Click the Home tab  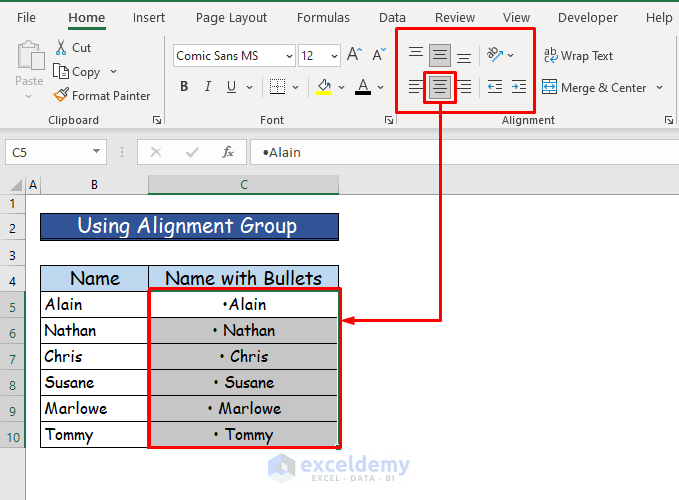[87, 17]
